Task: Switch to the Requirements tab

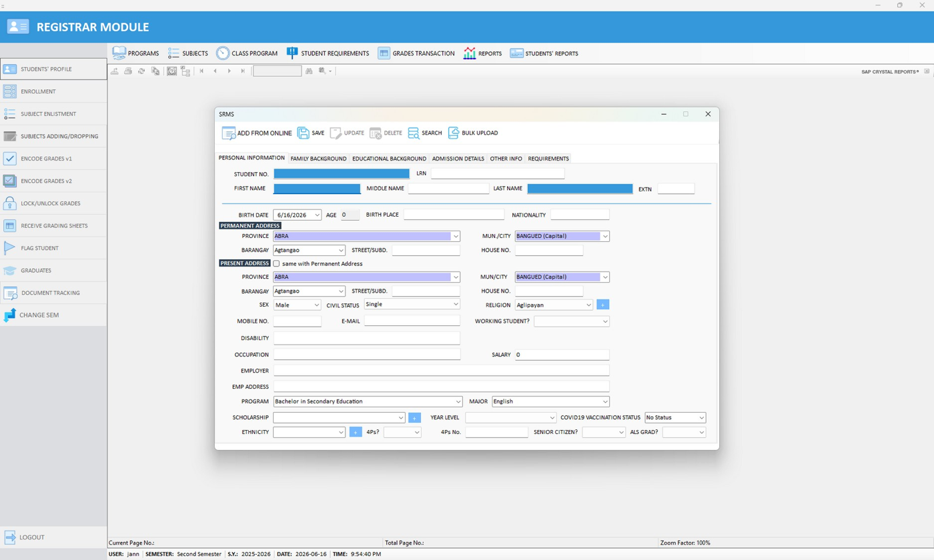Action: (x=548, y=159)
